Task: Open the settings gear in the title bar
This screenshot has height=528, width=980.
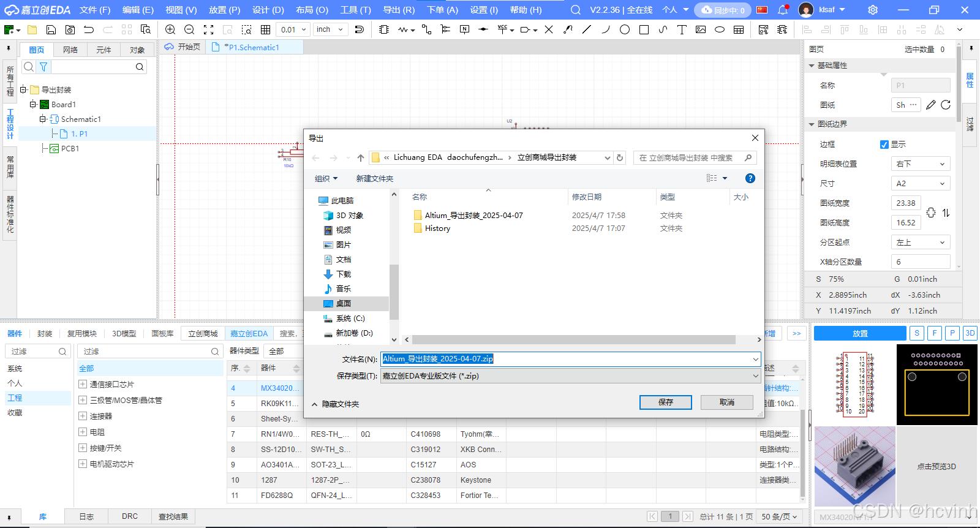Action: click(873, 10)
